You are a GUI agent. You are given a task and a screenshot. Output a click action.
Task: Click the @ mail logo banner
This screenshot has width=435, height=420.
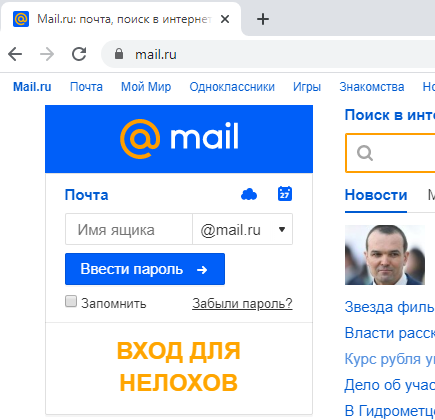(179, 139)
